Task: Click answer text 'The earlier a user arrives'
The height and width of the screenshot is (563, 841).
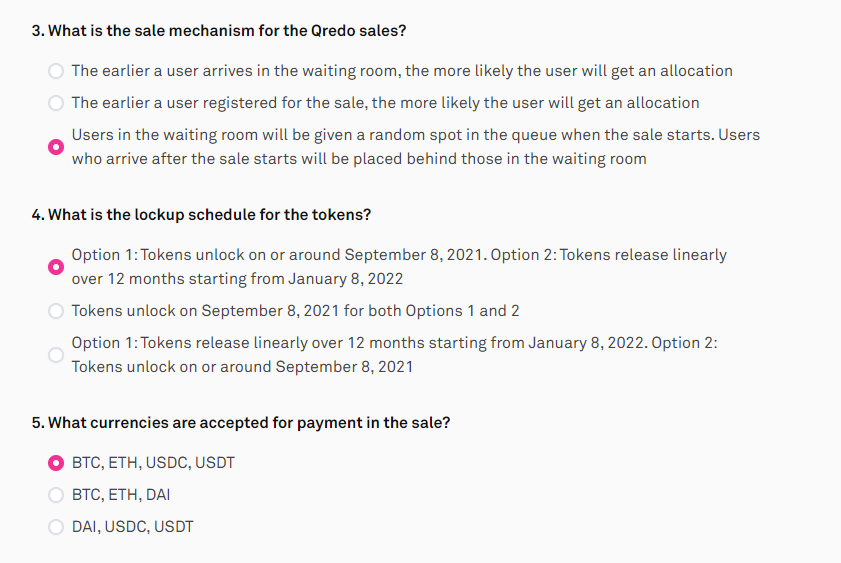Action: tap(402, 71)
